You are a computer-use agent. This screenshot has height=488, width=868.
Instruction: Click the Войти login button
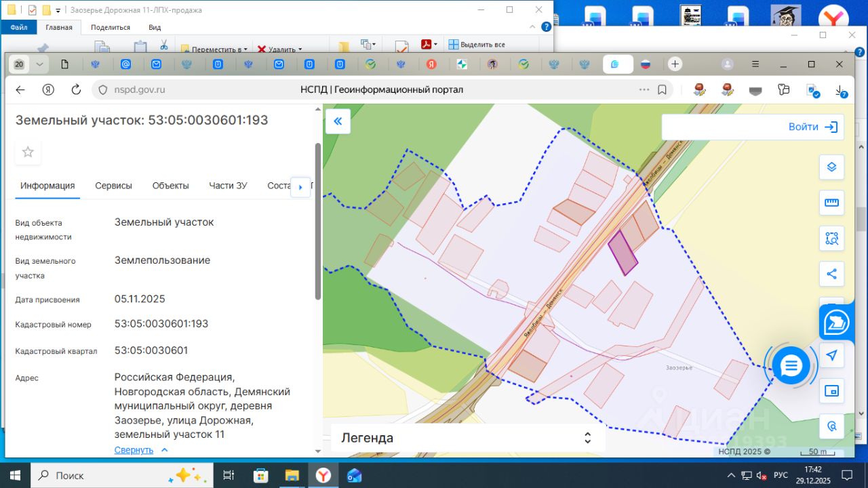[812, 127]
